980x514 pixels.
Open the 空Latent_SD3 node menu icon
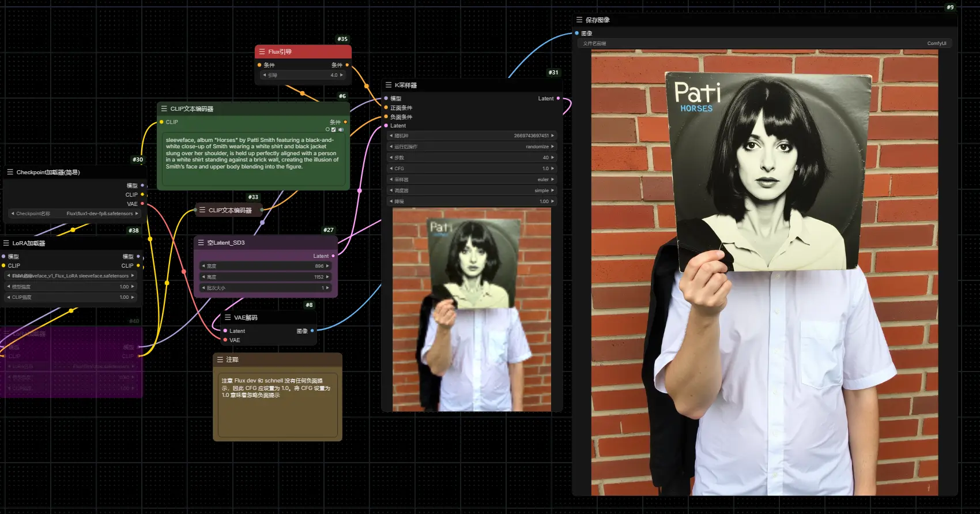tap(201, 243)
